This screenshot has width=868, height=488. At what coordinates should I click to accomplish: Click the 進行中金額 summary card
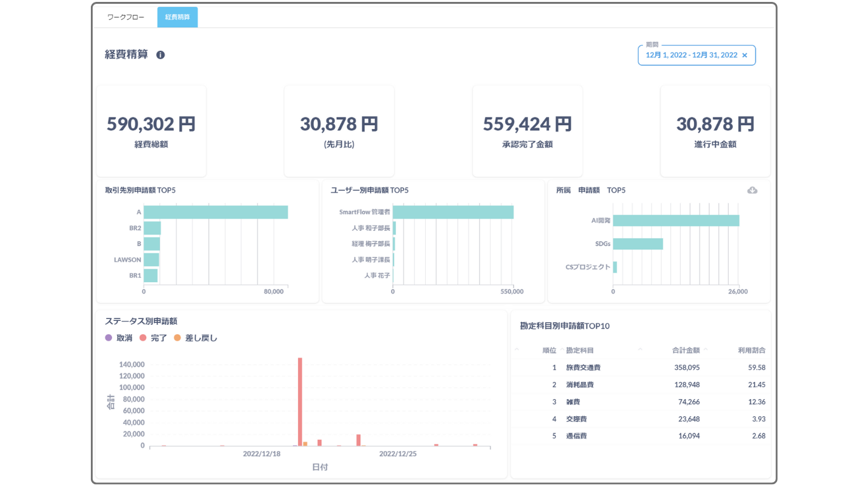point(715,131)
